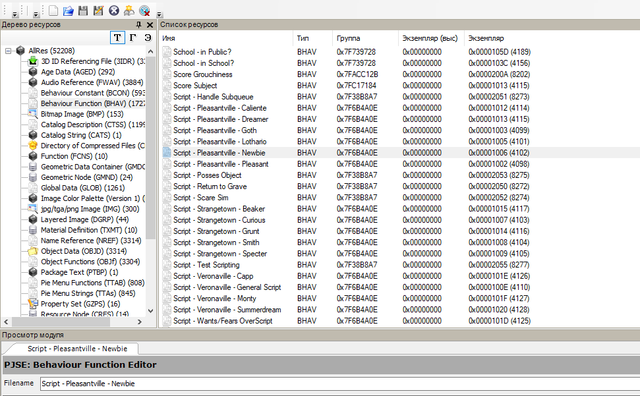Open the overflow dropdown after the globe icon
This screenshot has height=396, width=640.
pyautogui.click(x=159, y=14)
